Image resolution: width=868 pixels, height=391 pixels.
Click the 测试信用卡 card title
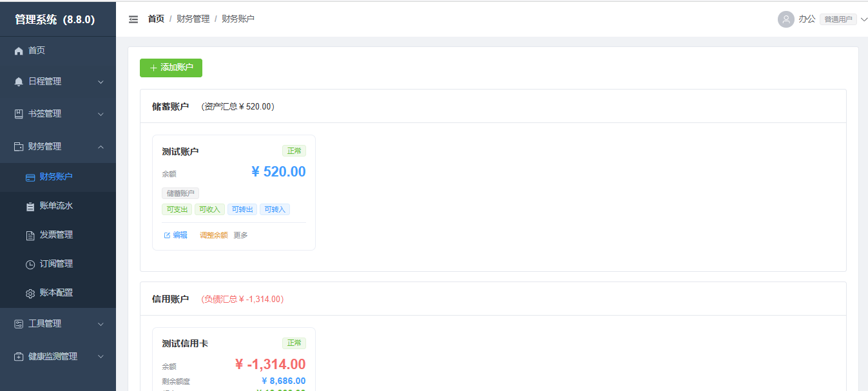tap(185, 344)
